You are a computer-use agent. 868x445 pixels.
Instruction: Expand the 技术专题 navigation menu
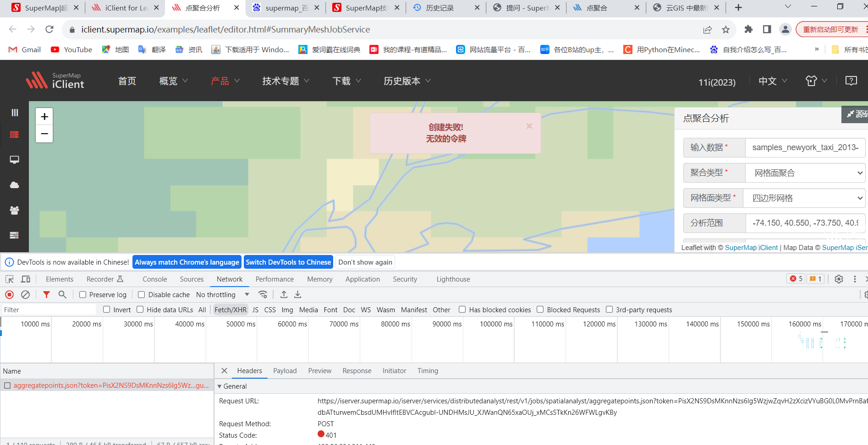click(286, 81)
